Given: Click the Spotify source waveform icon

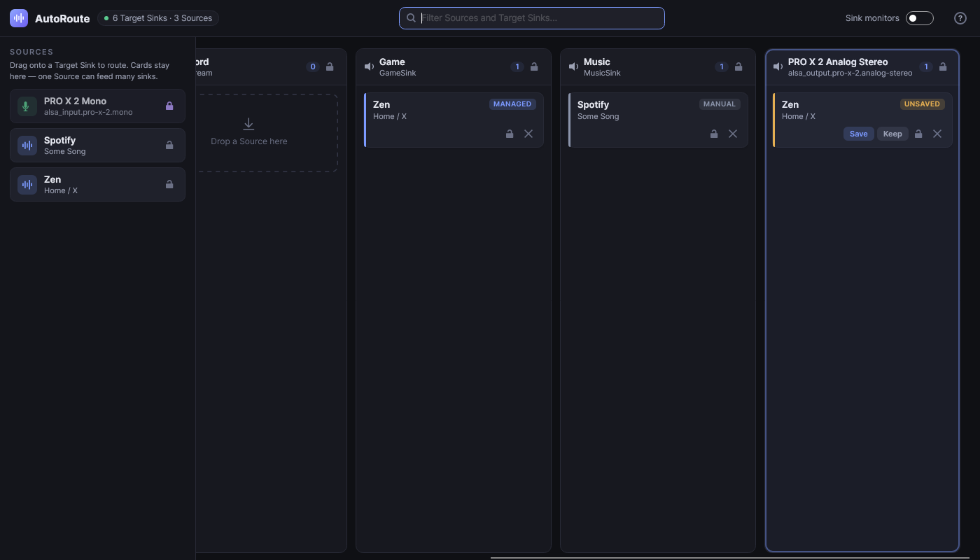Looking at the screenshot, I should (x=27, y=146).
